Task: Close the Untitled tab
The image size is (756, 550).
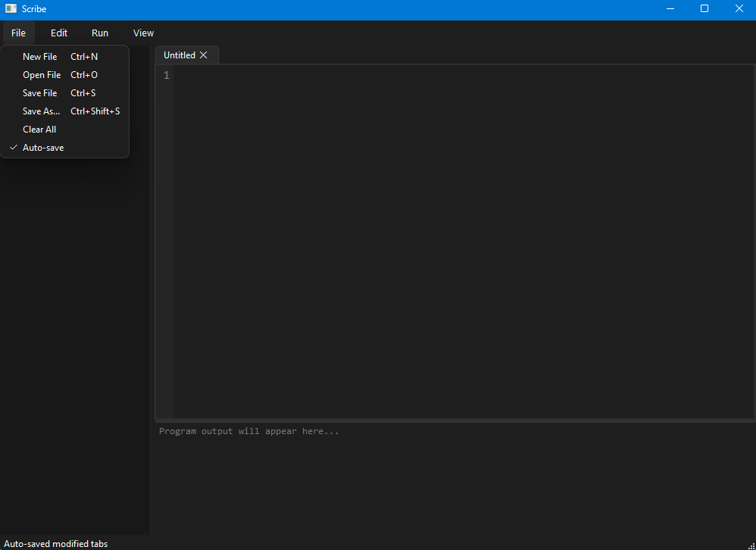Action: pos(204,55)
